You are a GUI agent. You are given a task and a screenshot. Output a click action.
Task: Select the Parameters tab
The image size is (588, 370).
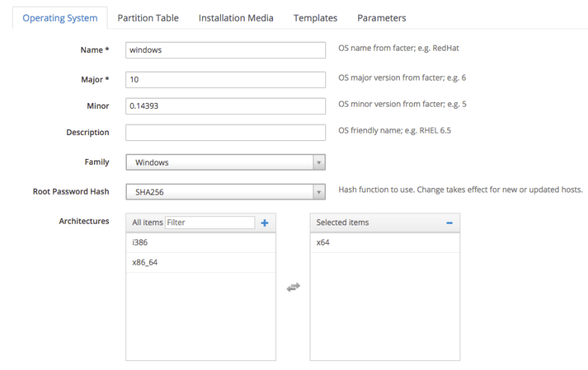tap(381, 18)
